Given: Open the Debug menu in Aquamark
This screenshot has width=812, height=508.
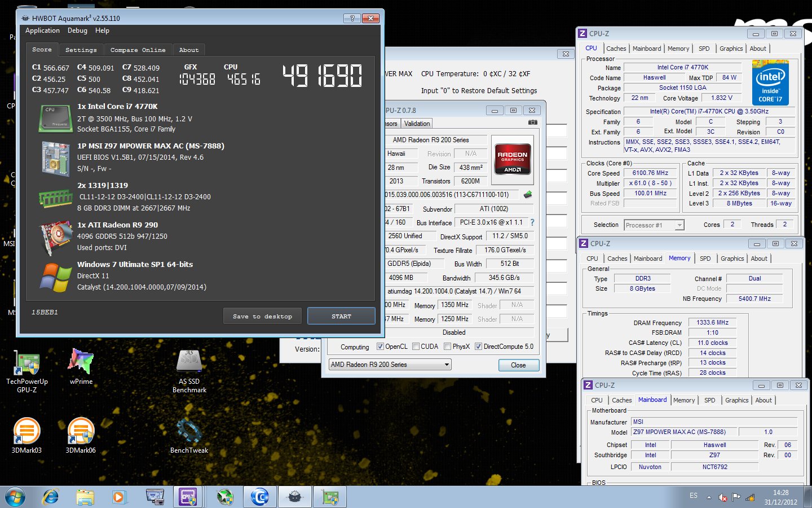Looking at the screenshot, I should pos(77,30).
